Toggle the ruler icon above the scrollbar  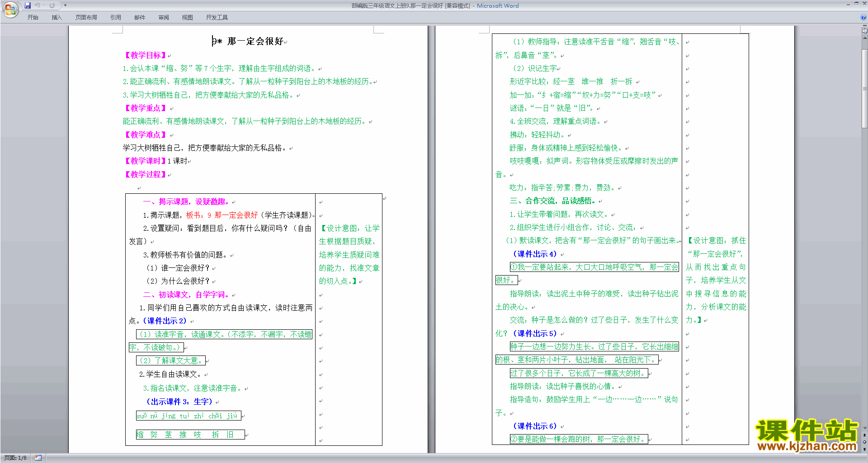[865, 31]
